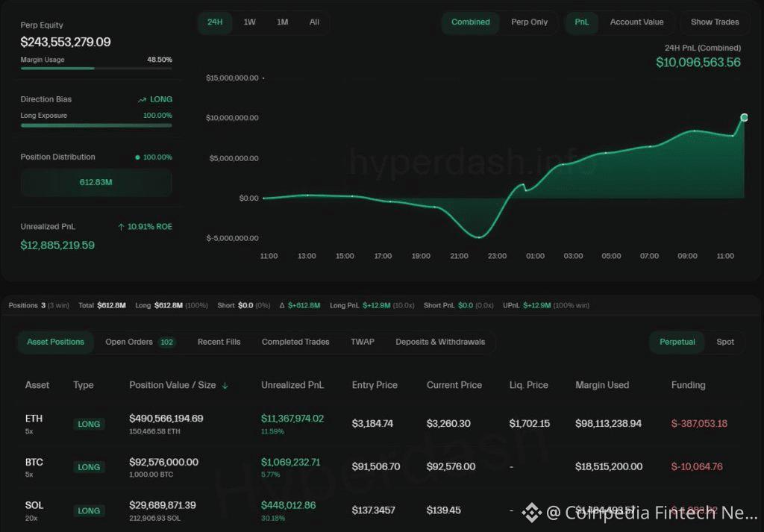Sort by Type column header
764x532 pixels.
coord(84,385)
